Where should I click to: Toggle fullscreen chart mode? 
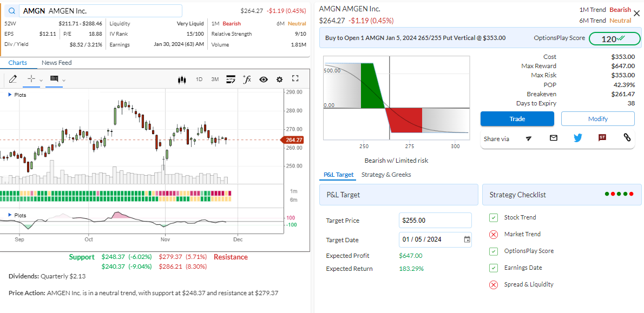(x=295, y=79)
